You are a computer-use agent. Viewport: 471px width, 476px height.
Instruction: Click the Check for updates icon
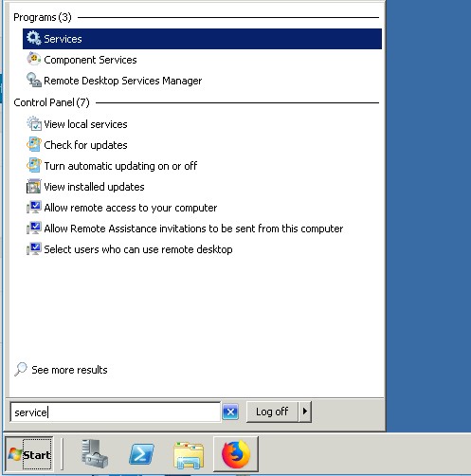34,145
